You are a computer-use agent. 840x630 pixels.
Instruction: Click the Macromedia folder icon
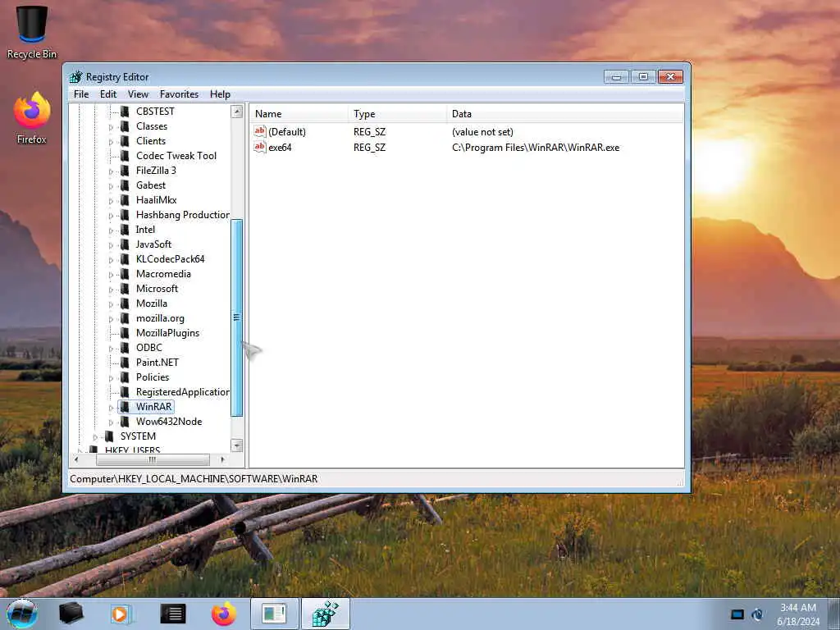pos(125,274)
